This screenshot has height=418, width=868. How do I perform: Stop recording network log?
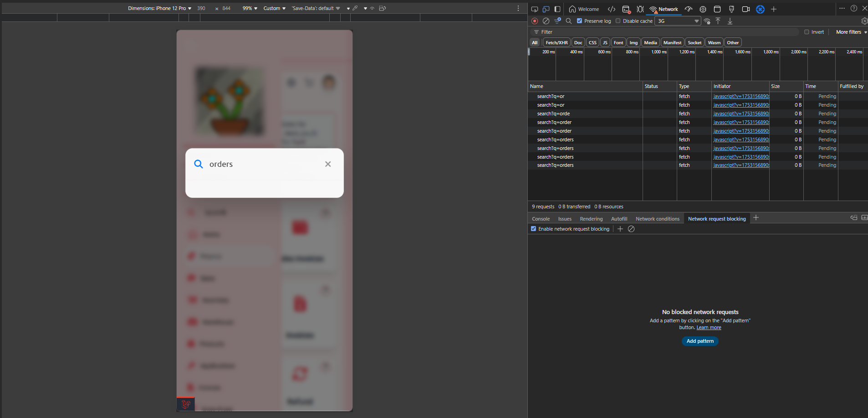[x=535, y=21]
